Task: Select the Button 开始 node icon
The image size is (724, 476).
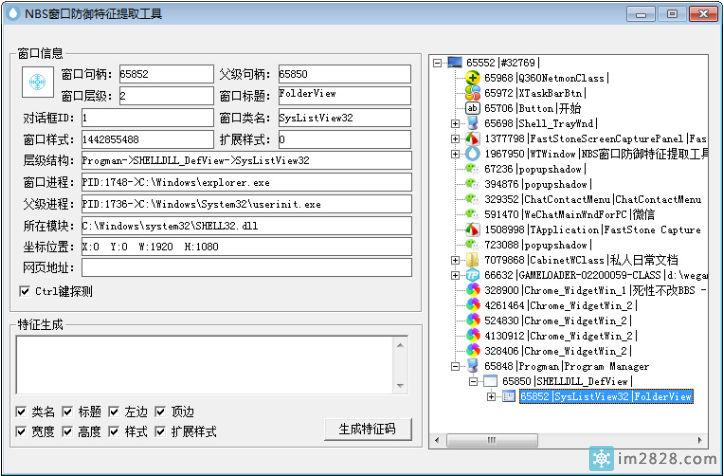Action: point(473,108)
